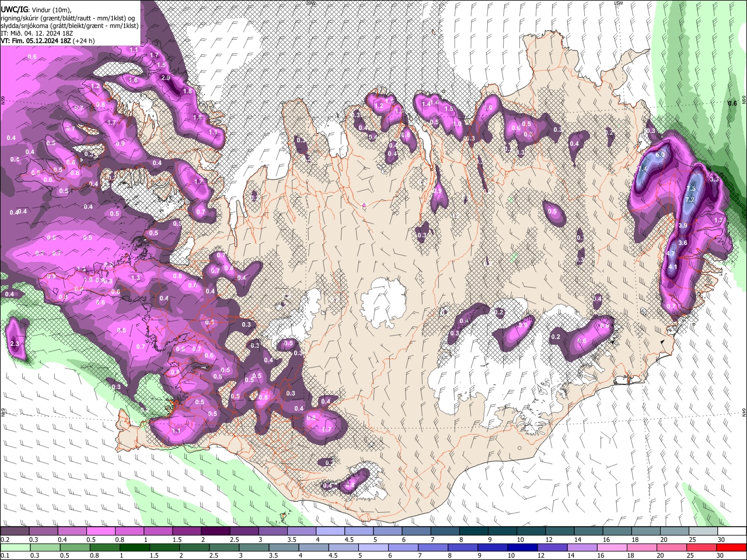Click the 7.3 snowfall value on the map
Screen dimensions: 747x560
coord(692,188)
